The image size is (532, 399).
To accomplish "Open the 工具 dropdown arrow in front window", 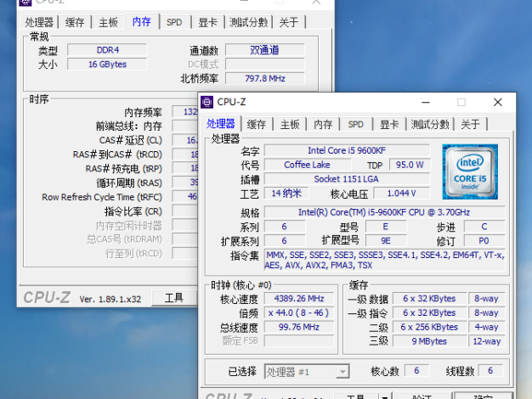I will pyautogui.click(x=385, y=396).
